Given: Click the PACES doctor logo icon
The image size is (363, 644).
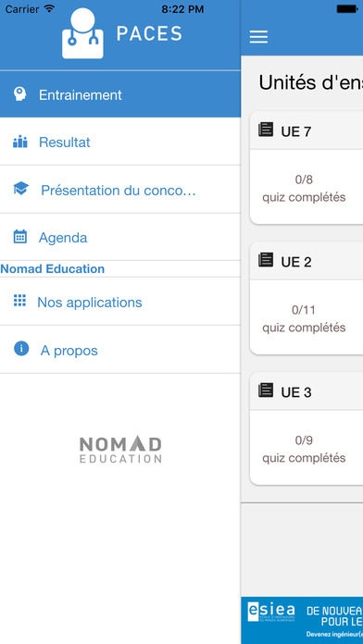Looking at the screenshot, I should [82, 33].
